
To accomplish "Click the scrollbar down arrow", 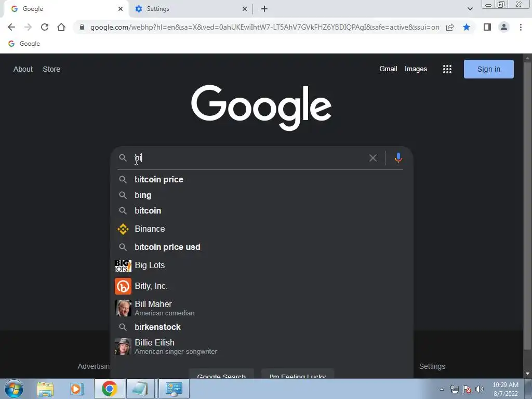I will [527, 374].
